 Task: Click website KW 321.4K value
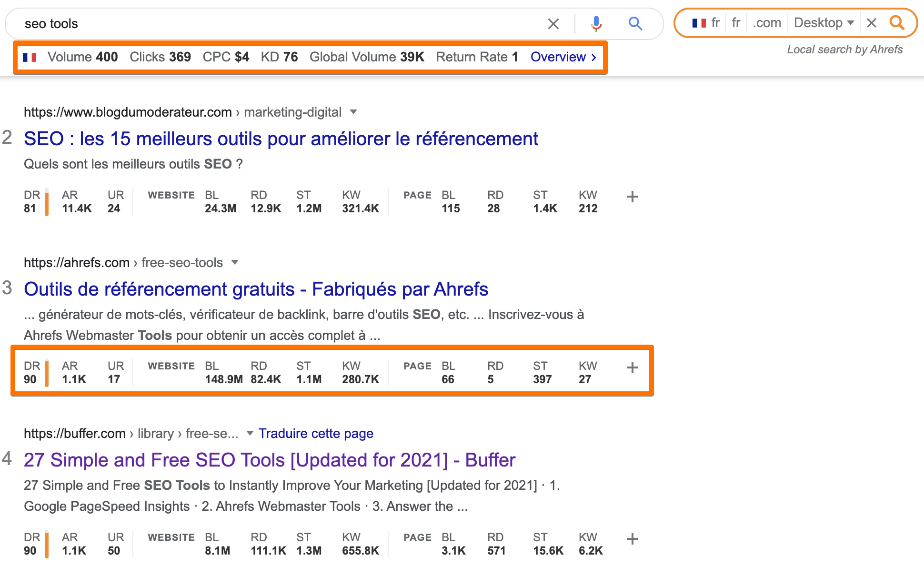click(361, 209)
